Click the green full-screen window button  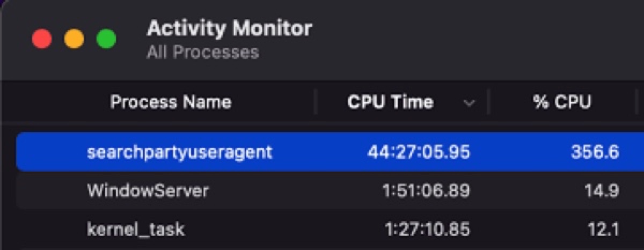[106, 39]
